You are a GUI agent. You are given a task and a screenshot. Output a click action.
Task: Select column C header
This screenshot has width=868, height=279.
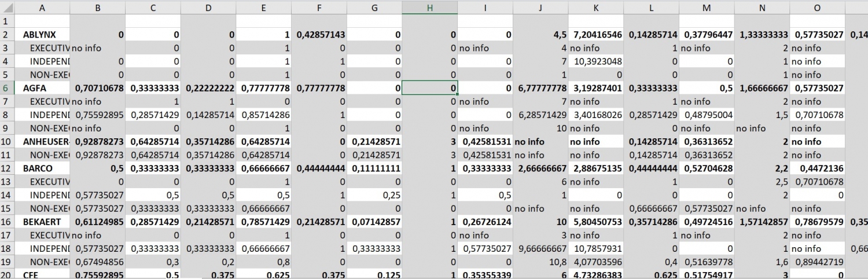(153, 8)
